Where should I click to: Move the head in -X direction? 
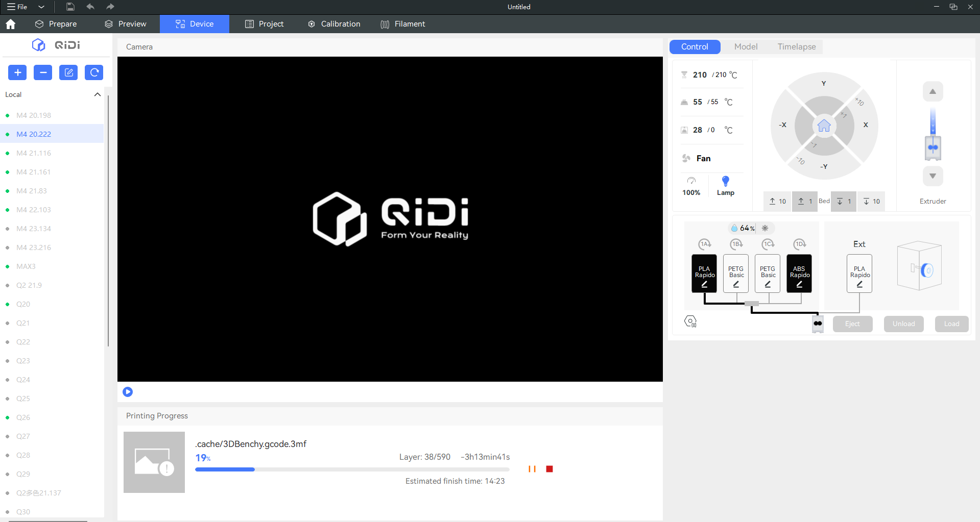tap(782, 125)
